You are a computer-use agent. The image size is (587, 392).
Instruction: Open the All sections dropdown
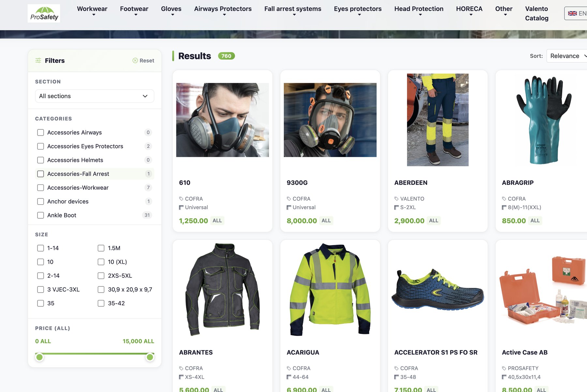tap(95, 96)
